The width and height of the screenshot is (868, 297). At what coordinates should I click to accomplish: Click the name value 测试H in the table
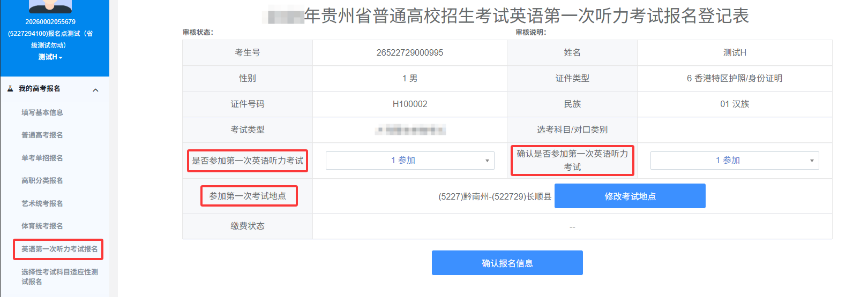pos(735,52)
